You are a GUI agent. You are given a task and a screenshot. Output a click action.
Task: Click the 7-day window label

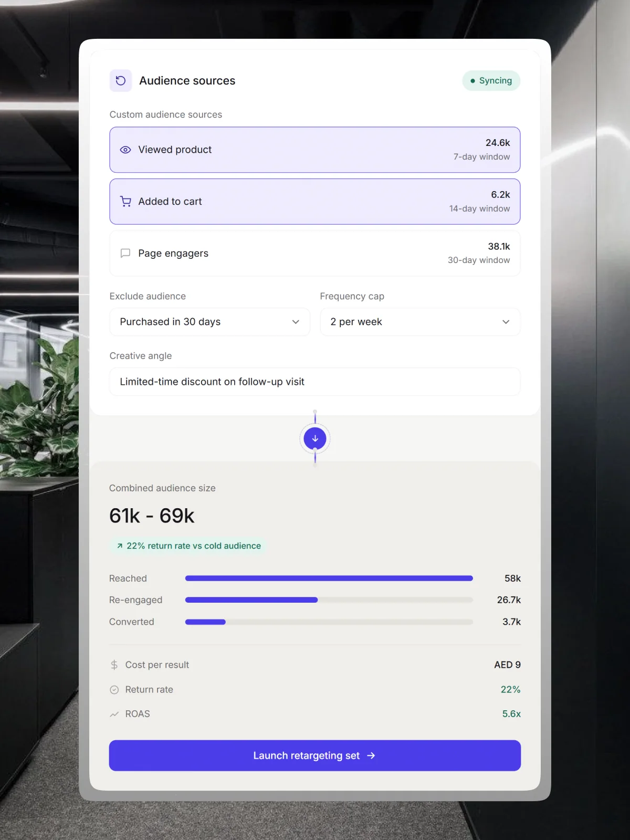pos(482,157)
